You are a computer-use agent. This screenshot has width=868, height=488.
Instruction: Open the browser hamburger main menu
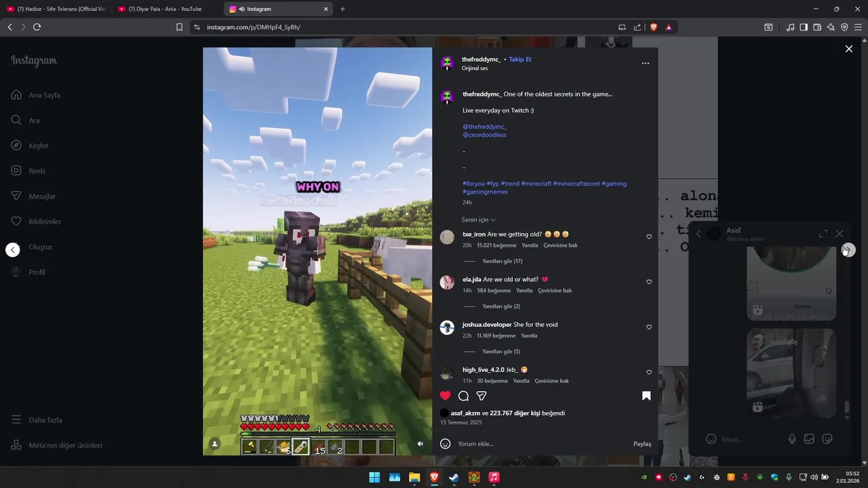pyautogui.click(x=858, y=27)
